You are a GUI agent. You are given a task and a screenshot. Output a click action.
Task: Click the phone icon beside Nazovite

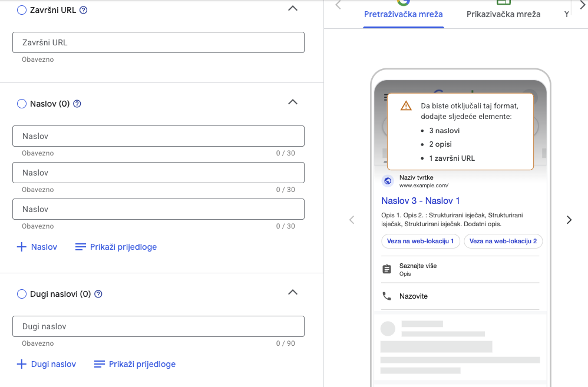point(387,296)
